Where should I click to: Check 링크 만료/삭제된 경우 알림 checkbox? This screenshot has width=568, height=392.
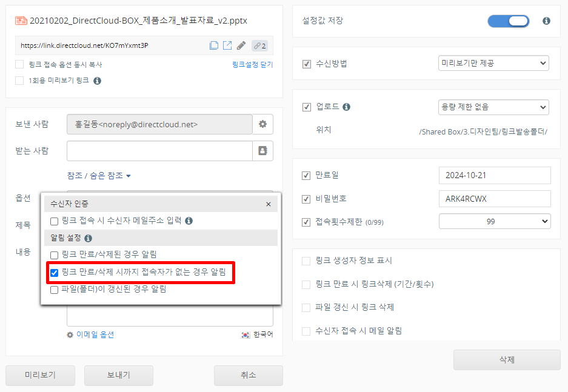coord(55,255)
